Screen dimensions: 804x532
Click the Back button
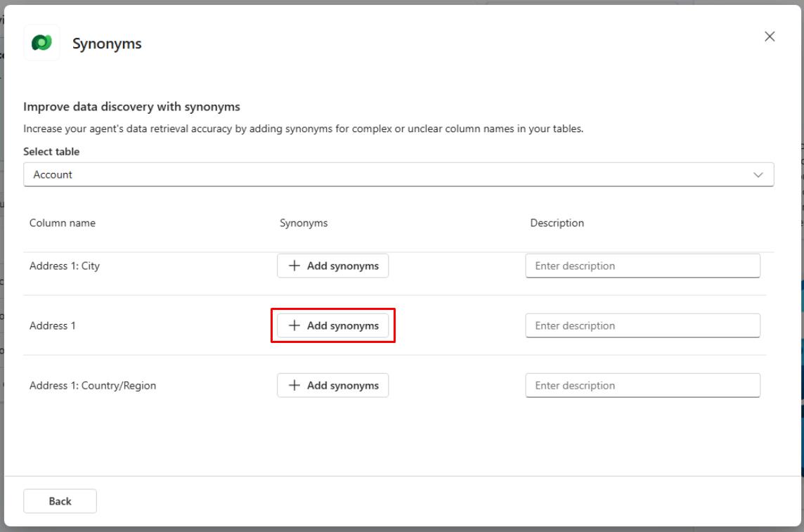point(60,500)
